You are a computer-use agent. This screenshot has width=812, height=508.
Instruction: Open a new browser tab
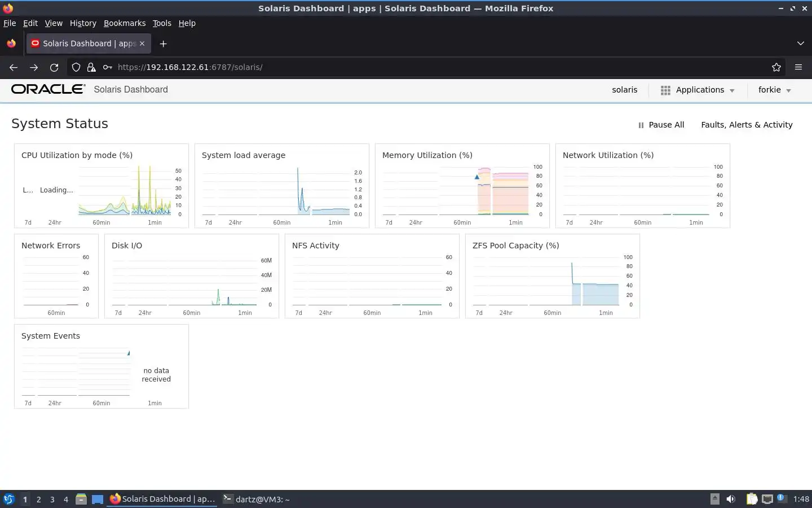click(163, 43)
